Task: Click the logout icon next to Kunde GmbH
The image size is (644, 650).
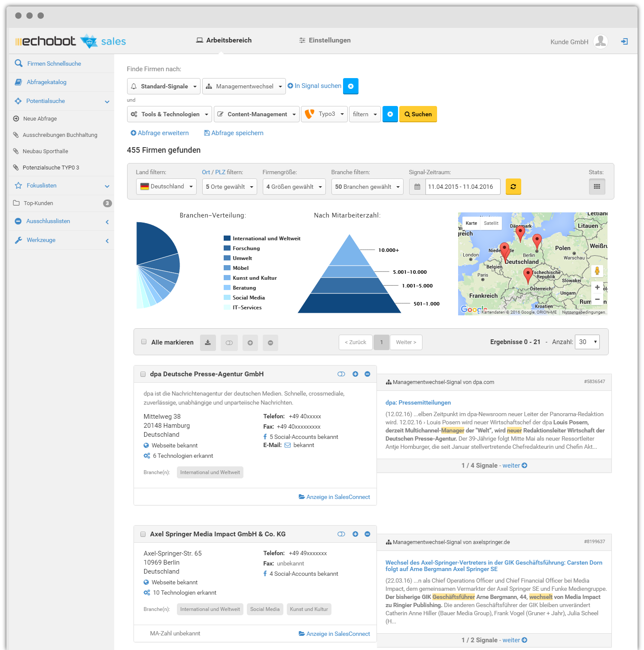Action: pyautogui.click(x=624, y=42)
